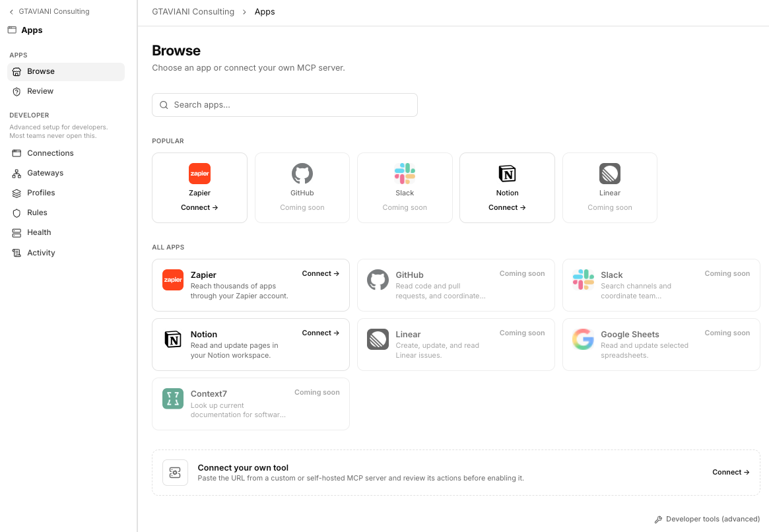Click Connect in the All Apps Zapier row

coord(320,274)
